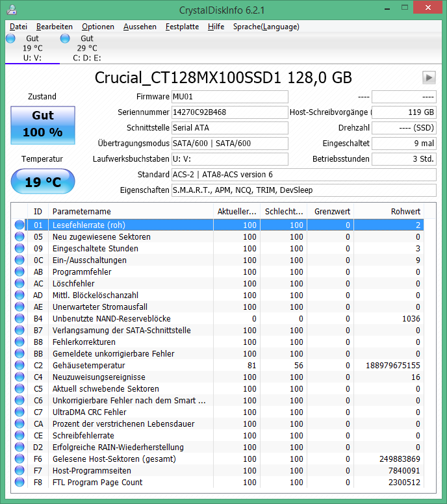The height and width of the screenshot is (504, 447).
Task: Click status orb of UltraDMA CRC Fehler row
Action: click(19, 412)
